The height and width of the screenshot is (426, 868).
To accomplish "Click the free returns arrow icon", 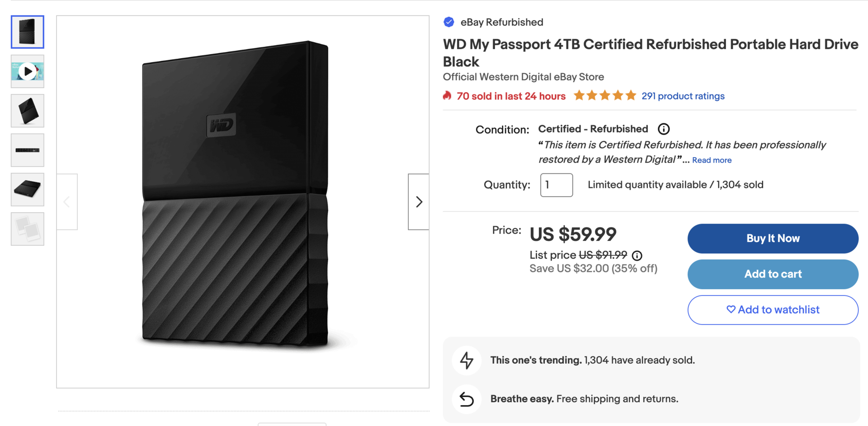I will [467, 399].
